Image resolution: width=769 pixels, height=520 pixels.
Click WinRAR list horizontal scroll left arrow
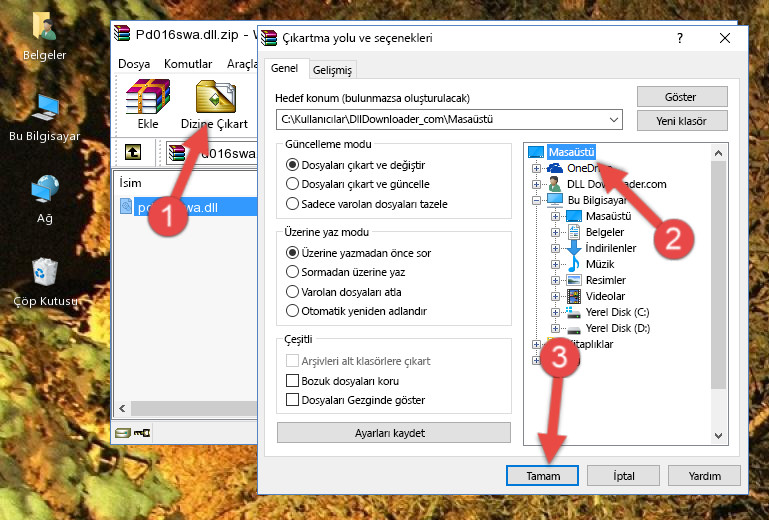point(122,408)
